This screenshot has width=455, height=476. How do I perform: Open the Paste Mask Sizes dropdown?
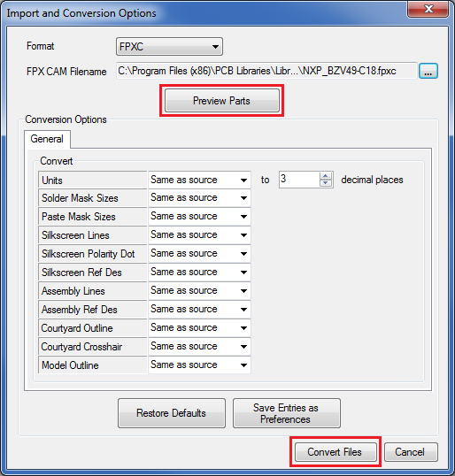tap(199, 217)
